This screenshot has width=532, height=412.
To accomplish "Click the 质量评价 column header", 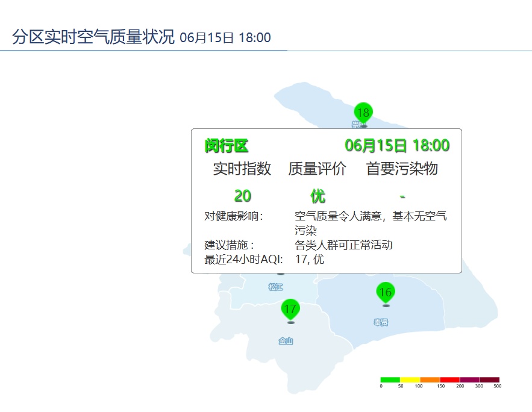I will coord(318,169).
